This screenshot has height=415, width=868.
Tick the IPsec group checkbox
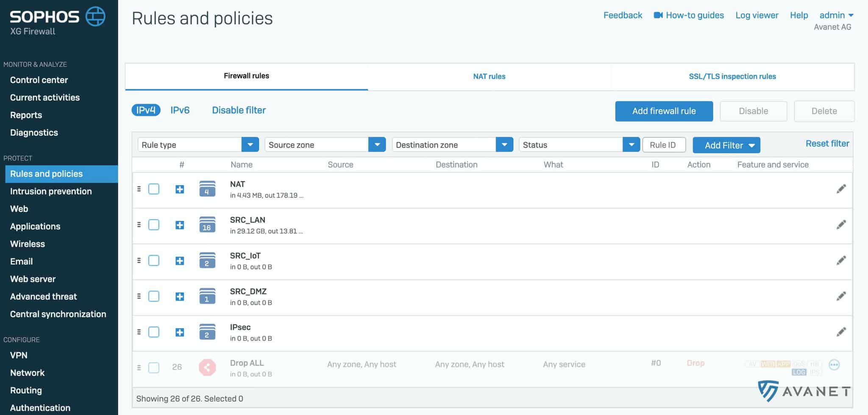(x=154, y=332)
